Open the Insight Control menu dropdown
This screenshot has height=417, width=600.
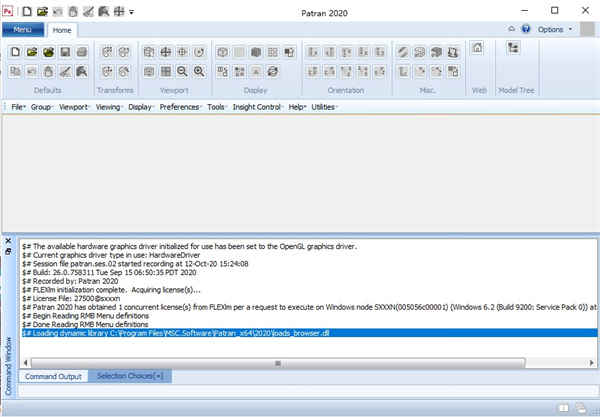coord(258,107)
